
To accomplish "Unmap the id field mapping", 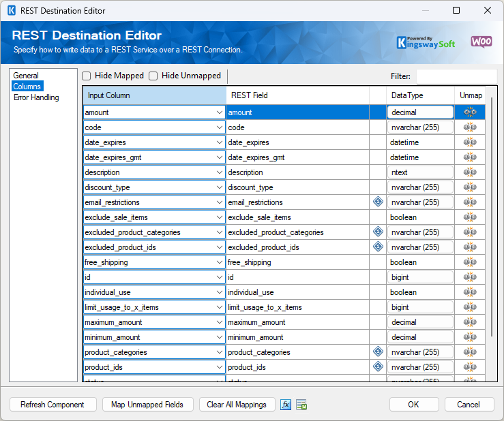I will click(x=470, y=277).
